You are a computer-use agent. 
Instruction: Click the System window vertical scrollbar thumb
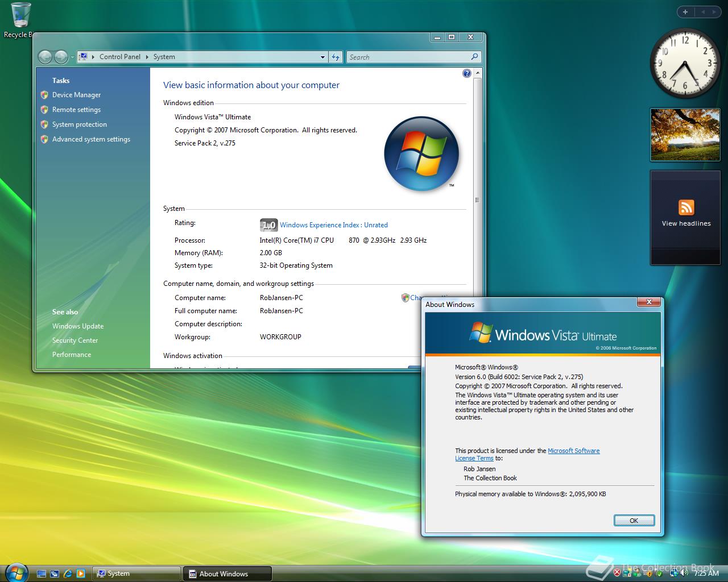click(x=477, y=199)
